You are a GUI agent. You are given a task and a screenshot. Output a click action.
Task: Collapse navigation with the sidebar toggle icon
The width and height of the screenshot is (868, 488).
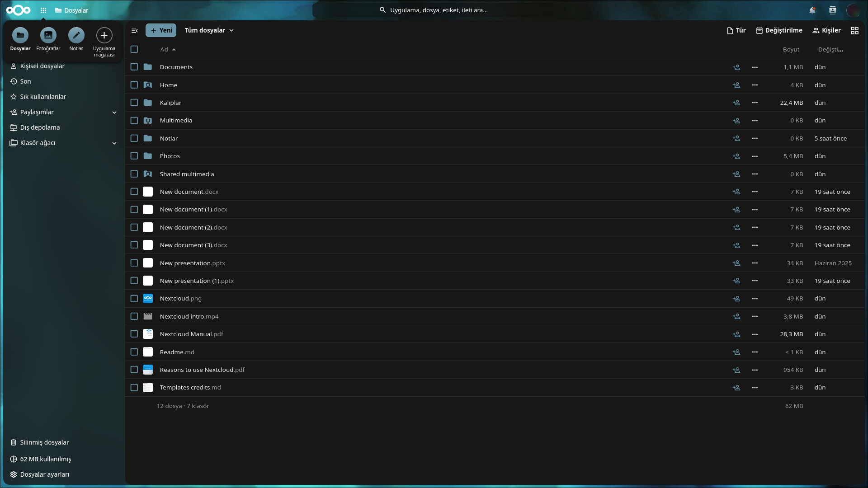(135, 31)
